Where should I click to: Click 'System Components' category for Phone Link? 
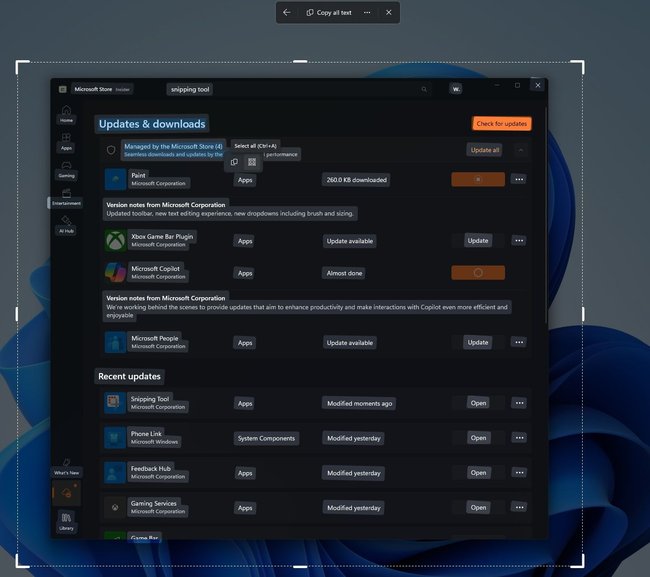[x=266, y=438]
